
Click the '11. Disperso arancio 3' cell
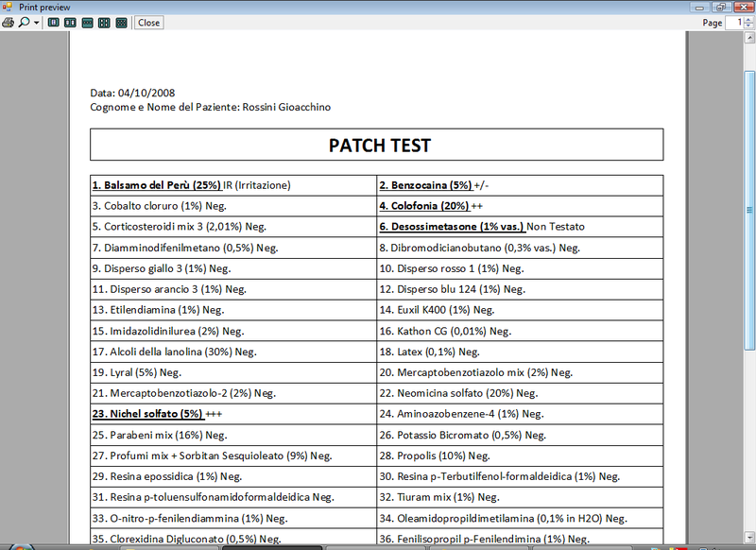233,289
